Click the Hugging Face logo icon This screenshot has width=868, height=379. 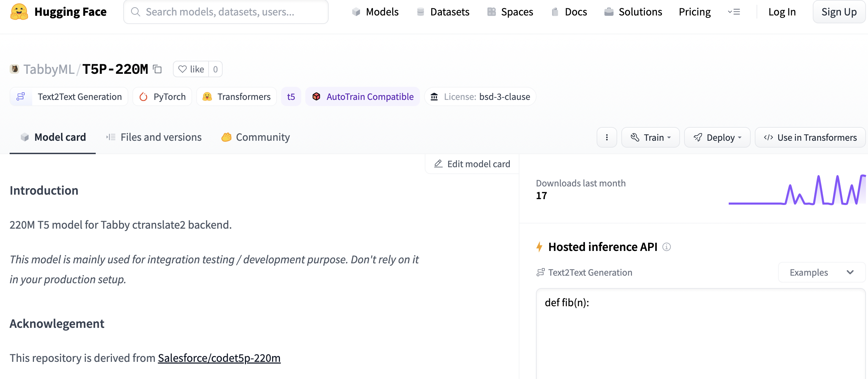click(19, 12)
